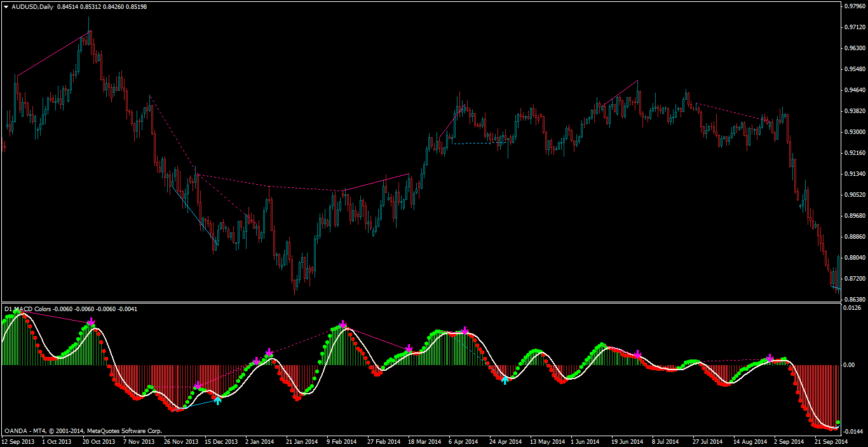Click the 18 Mar 2014 date label
The image size is (868, 447).
pyautogui.click(x=424, y=441)
